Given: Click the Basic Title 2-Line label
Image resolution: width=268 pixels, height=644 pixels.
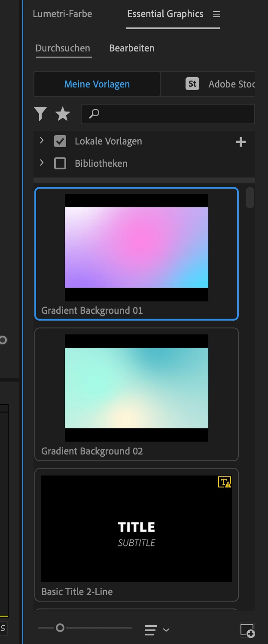Looking at the screenshot, I should pos(77,592).
